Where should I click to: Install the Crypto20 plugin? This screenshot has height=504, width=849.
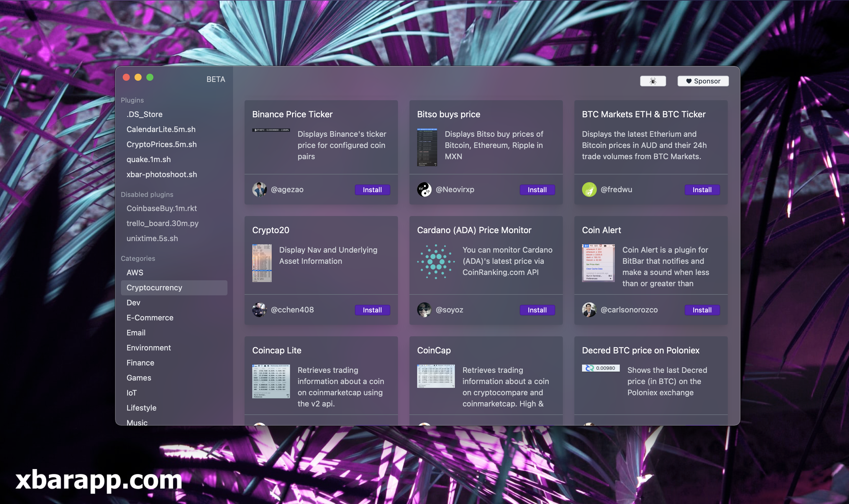pyautogui.click(x=372, y=310)
